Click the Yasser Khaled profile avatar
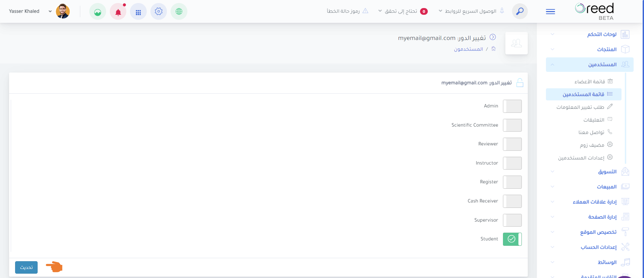This screenshot has width=644, height=278. coord(63,11)
